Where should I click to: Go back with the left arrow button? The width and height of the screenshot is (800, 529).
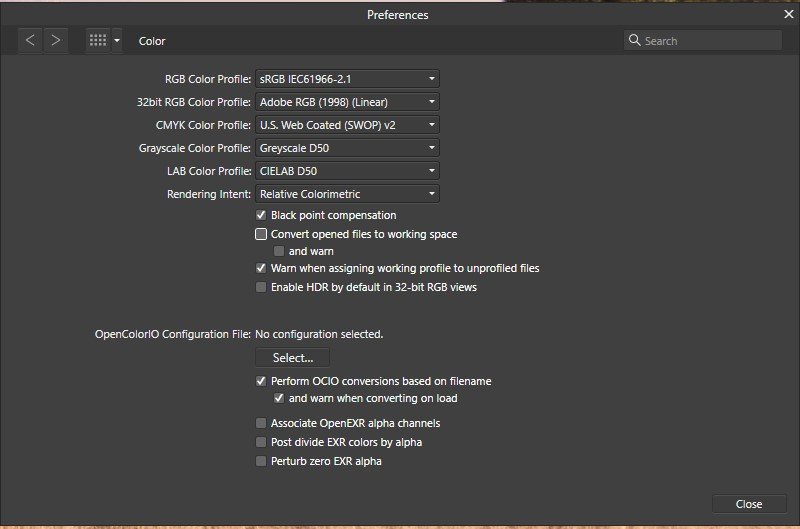click(x=30, y=40)
